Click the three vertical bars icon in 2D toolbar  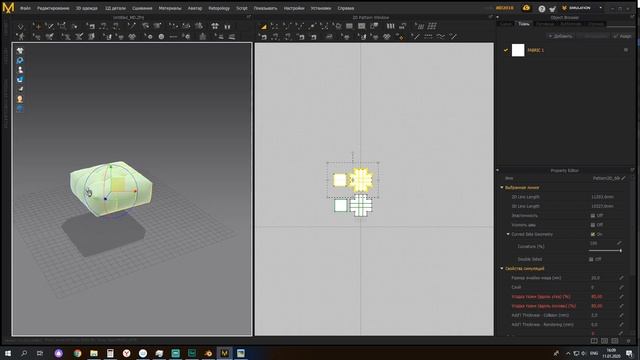[x=391, y=26]
